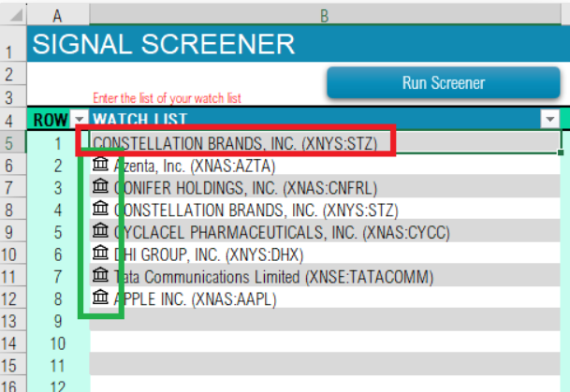570x392 pixels.
Task: Select the Tata Communications Limited (XNSE:TATACOMM) cell
Action: [x=325, y=277]
